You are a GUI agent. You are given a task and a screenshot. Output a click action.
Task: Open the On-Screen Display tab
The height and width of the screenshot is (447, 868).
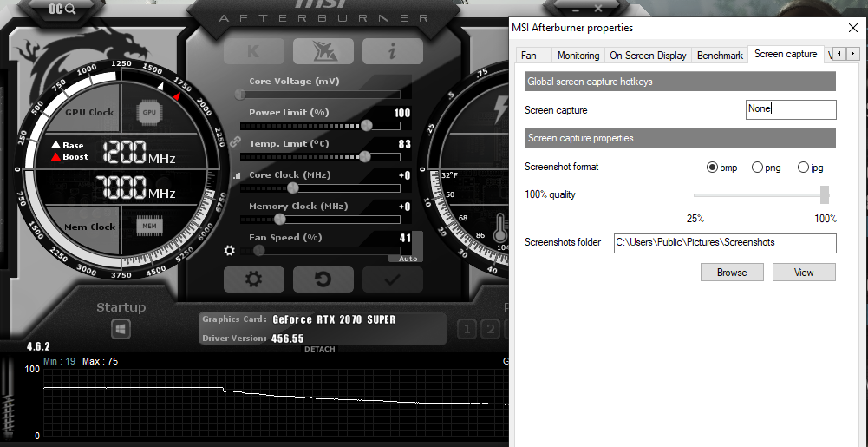click(648, 56)
